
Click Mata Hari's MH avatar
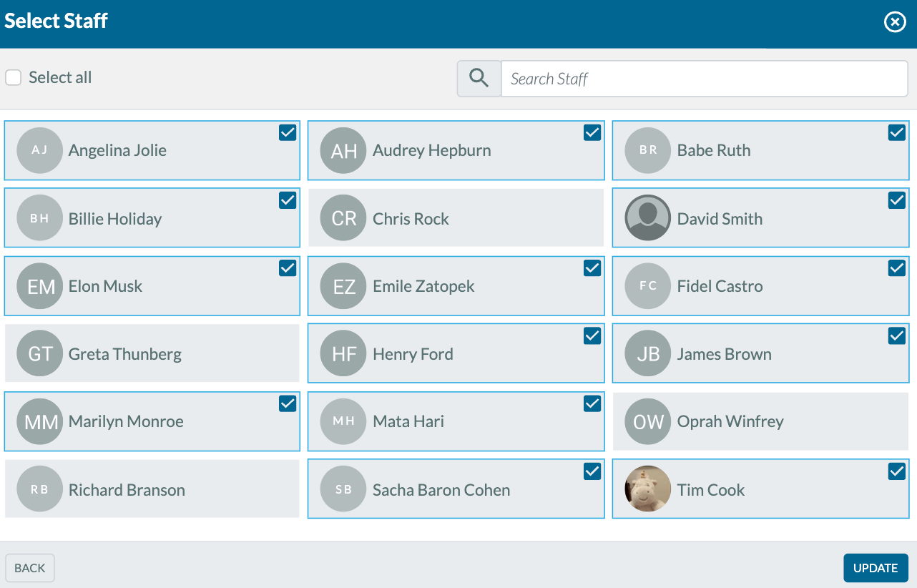pos(343,421)
